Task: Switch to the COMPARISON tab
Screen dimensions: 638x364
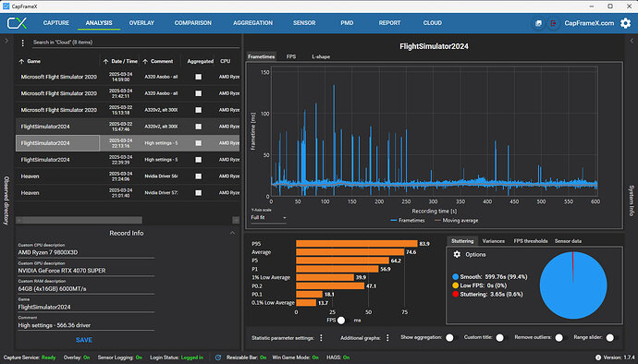Action: pyautogui.click(x=193, y=23)
